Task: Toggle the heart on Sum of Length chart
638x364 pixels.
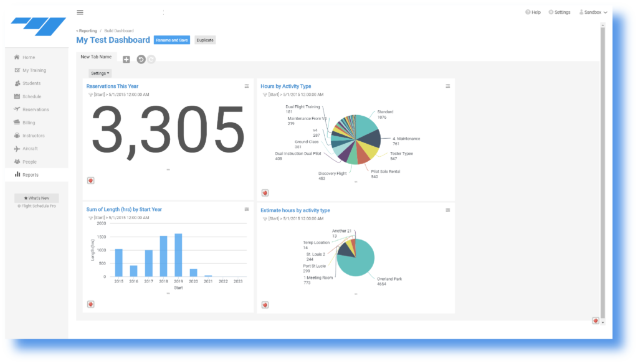Action: pyautogui.click(x=90, y=304)
